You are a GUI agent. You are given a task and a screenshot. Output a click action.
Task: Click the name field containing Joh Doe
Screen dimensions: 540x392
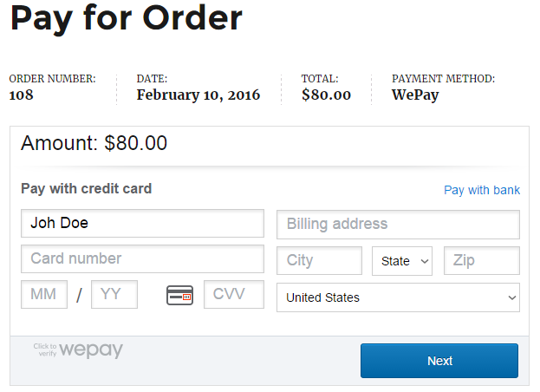click(x=142, y=224)
